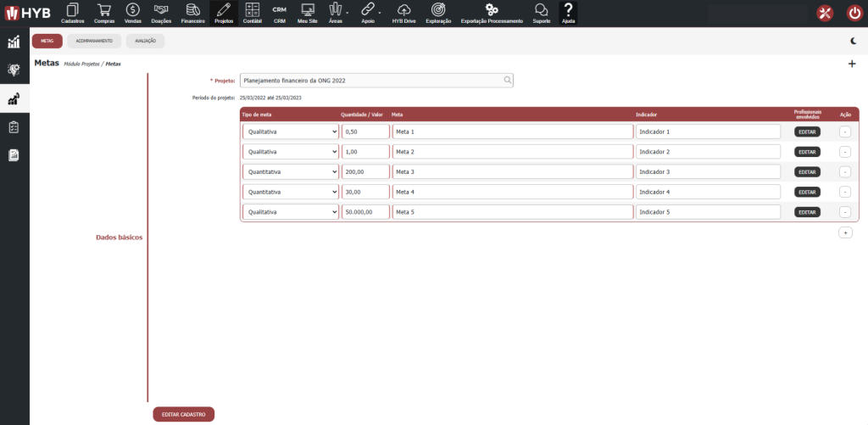The width and height of the screenshot is (868, 425).
Task: Click the Indicador 4 input field
Action: (708, 192)
